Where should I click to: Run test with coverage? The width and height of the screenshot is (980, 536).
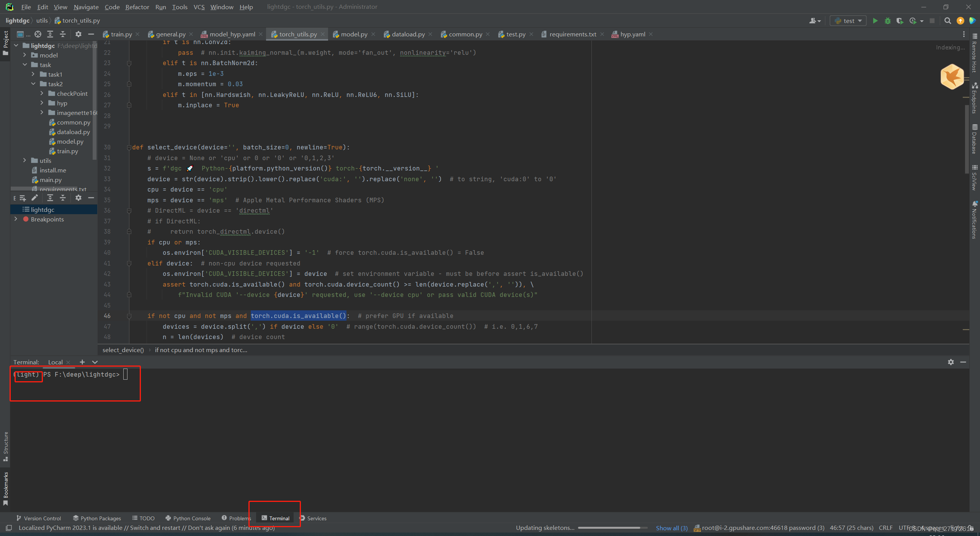click(900, 21)
